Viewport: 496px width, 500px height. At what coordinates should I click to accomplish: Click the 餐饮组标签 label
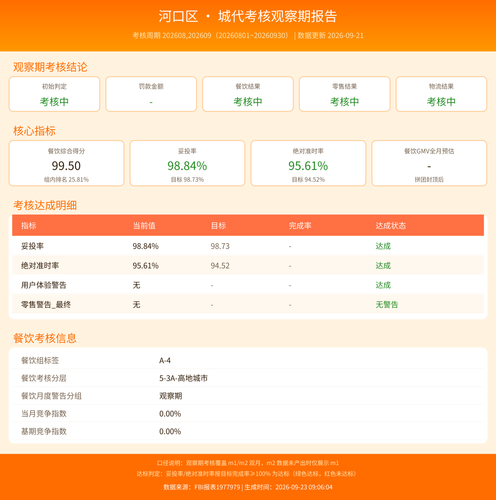click(40, 360)
